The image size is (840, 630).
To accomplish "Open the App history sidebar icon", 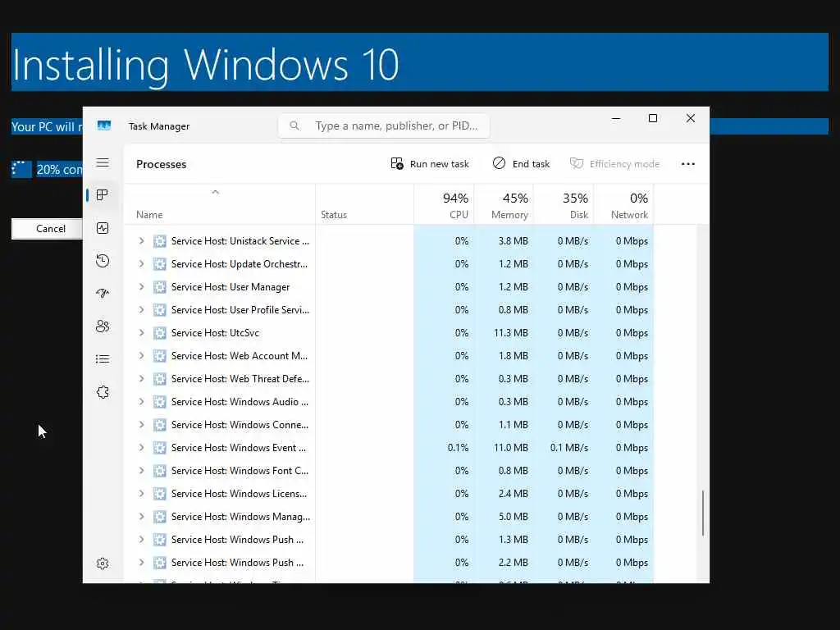I will pyautogui.click(x=103, y=261).
